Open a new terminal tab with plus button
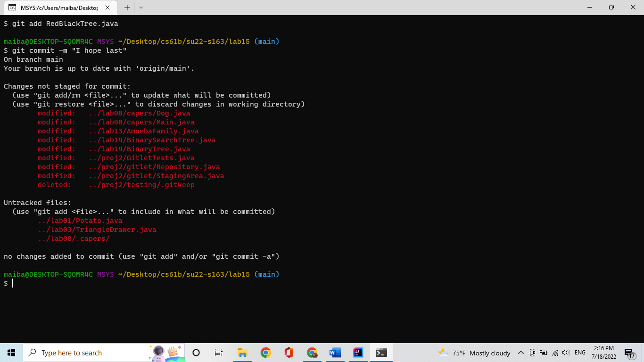The width and height of the screenshot is (644, 362). 127,8
